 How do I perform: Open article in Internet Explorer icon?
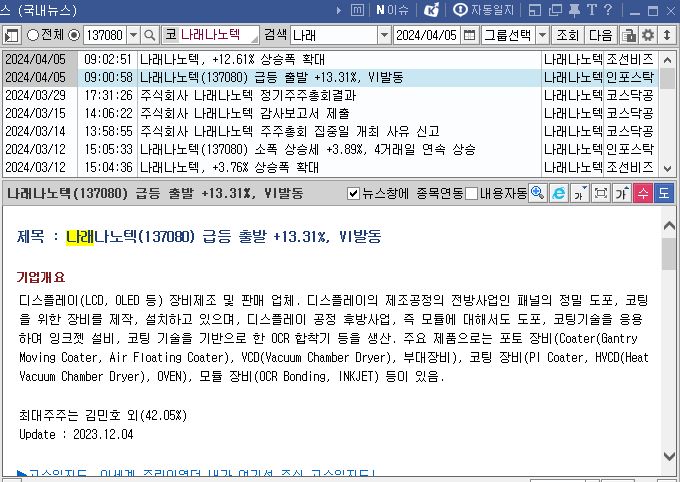coord(559,193)
